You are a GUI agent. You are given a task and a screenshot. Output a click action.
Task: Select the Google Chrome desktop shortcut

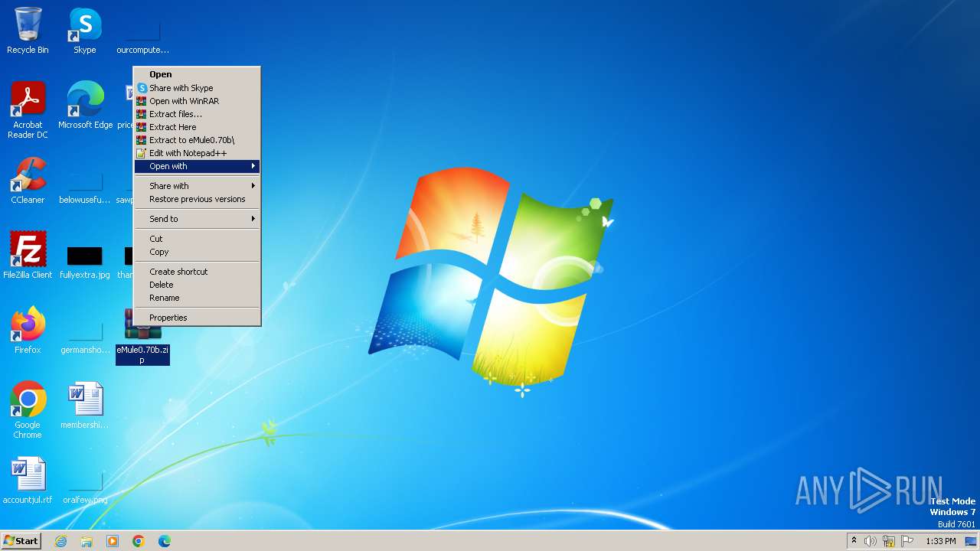click(x=28, y=410)
